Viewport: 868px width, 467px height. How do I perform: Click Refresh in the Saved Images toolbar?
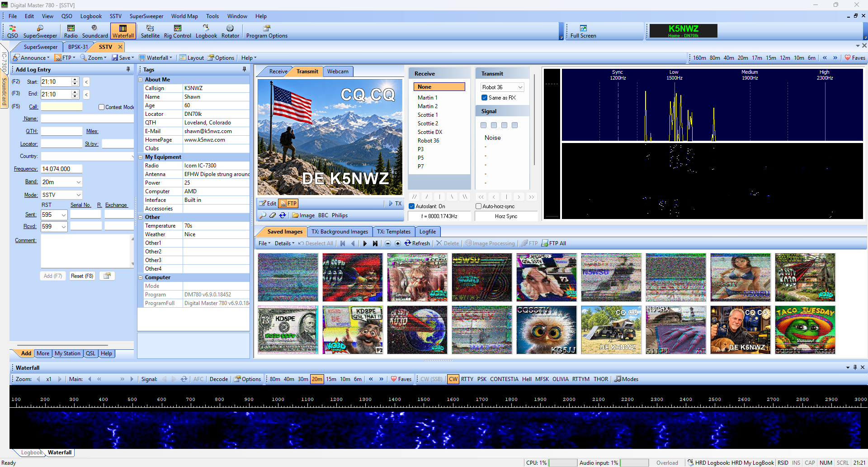pyautogui.click(x=417, y=243)
